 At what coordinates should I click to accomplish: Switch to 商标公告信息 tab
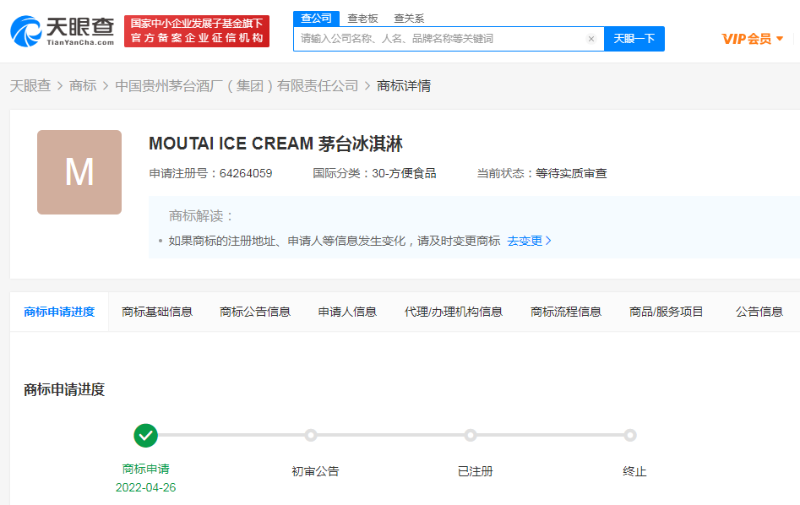coord(255,312)
